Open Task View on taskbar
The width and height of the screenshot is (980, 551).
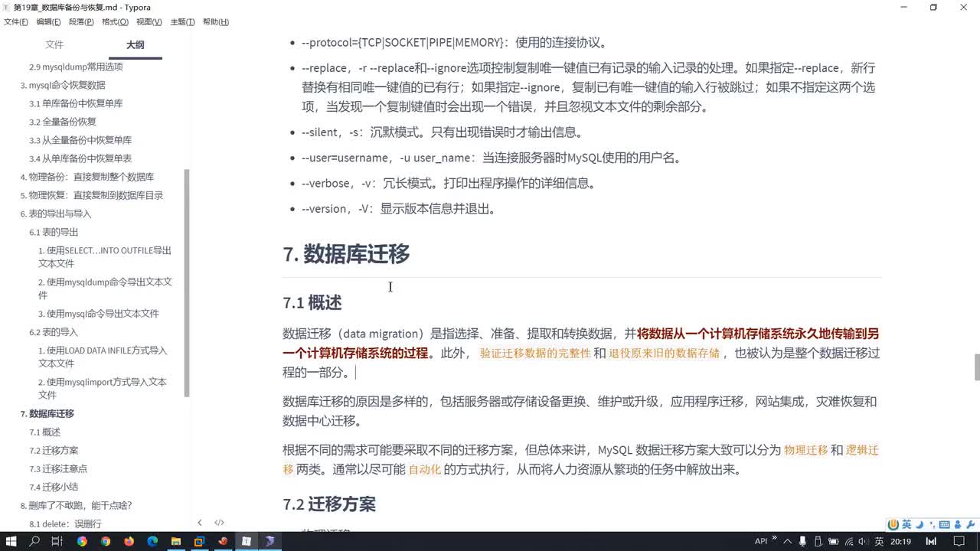(57, 541)
